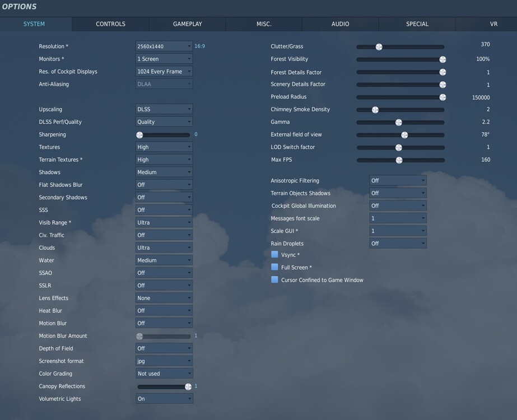Click the Sharpening slider control
Viewport: 517px width, 420px height.
coord(138,134)
